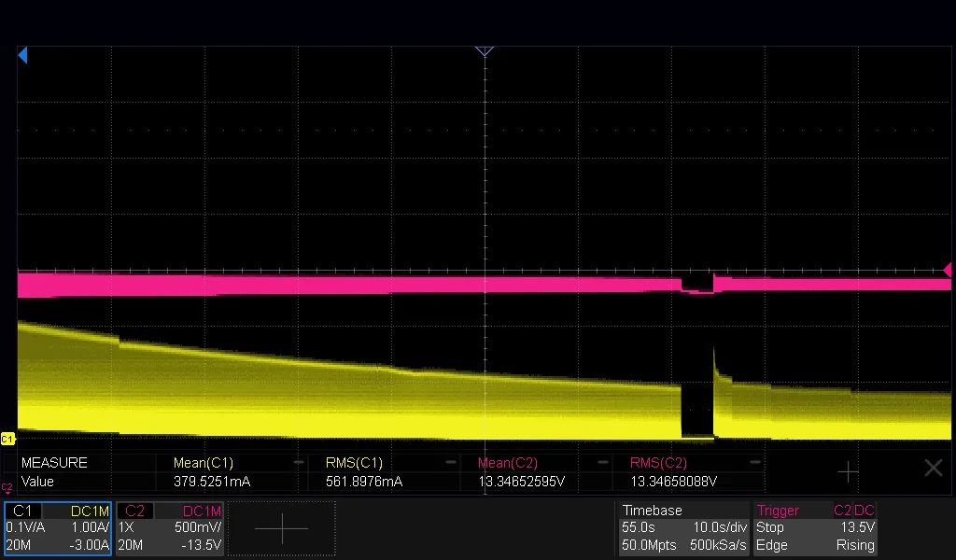Click the MEASURE label in the measurement table
Image resolution: width=956 pixels, height=560 pixels.
pyautogui.click(x=54, y=463)
